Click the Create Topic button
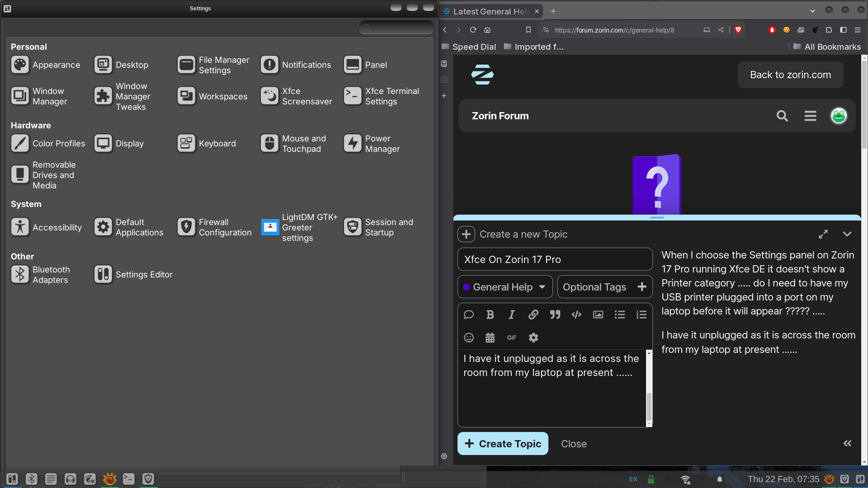Viewport: 868px width, 488px height. (x=502, y=443)
